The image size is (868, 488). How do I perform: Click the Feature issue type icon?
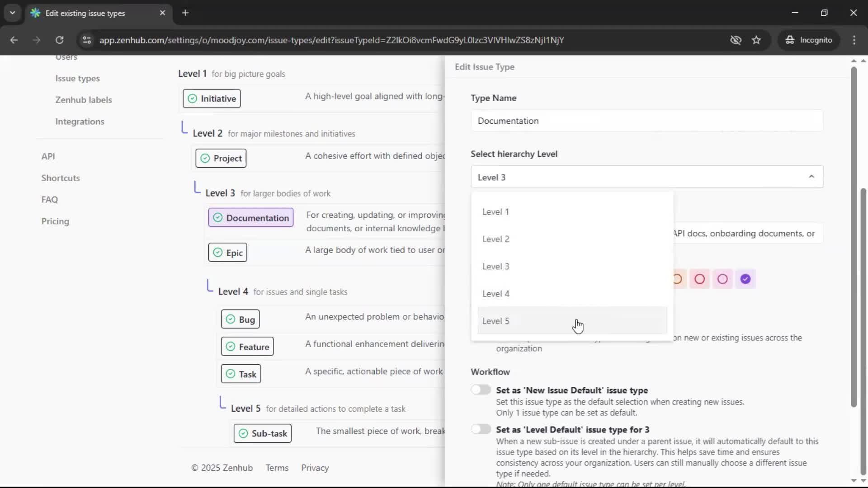231,346
